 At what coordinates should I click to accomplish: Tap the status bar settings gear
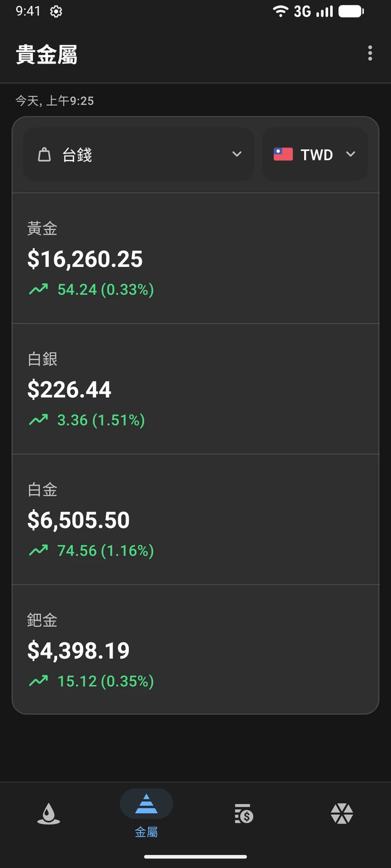56,11
